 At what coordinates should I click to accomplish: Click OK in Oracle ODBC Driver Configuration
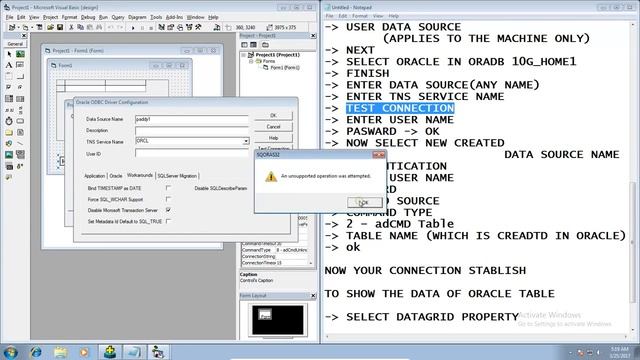point(273,116)
